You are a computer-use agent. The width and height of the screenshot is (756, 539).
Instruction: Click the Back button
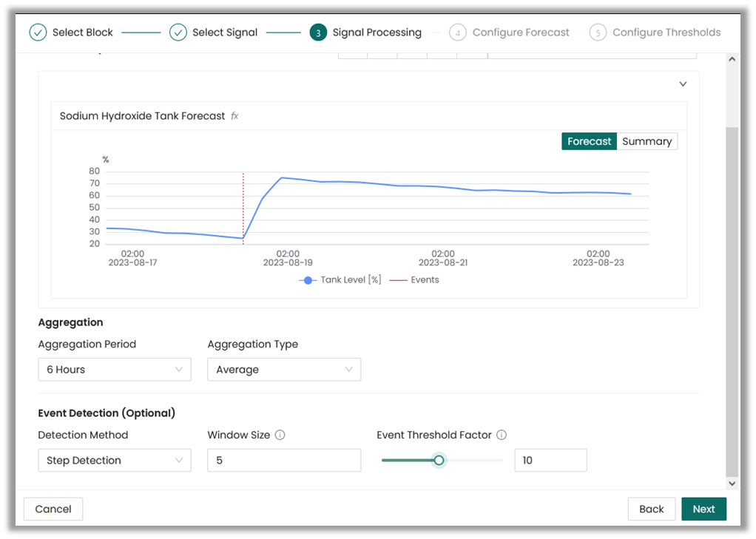tap(651, 509)
